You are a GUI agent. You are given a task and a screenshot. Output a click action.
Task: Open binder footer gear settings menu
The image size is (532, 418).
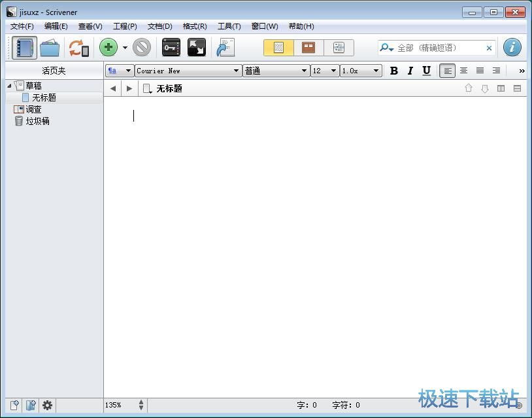47,405
